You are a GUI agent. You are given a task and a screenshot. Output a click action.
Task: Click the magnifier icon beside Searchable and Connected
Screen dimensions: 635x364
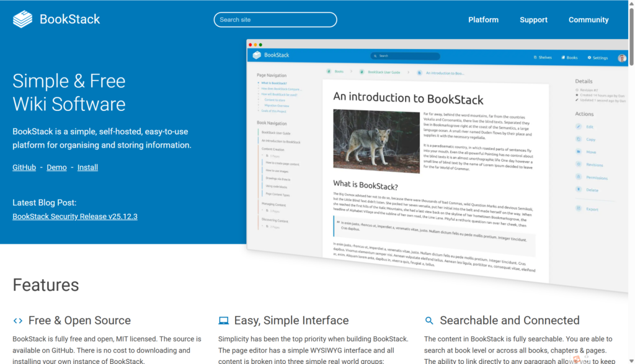(429, 321)
